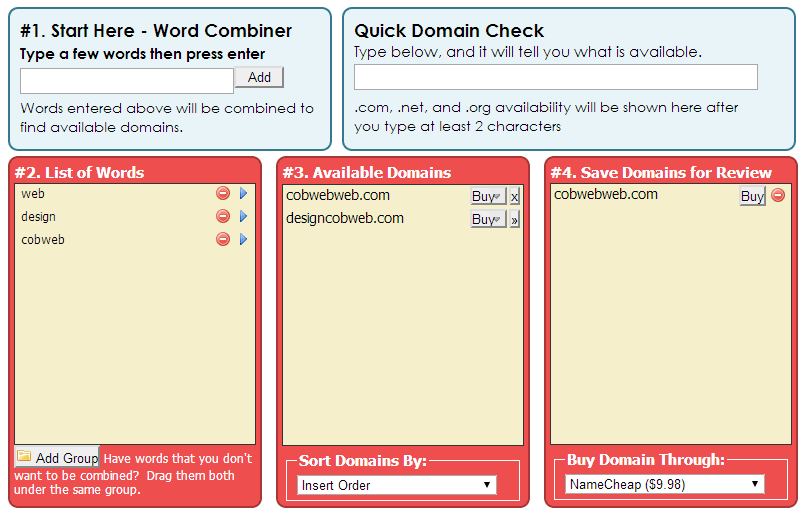The height and width of the screenshot is (513, 805).
Task: Delete saved cobwebweb.com via red minus icon
Action: click(x=778, y=195)
